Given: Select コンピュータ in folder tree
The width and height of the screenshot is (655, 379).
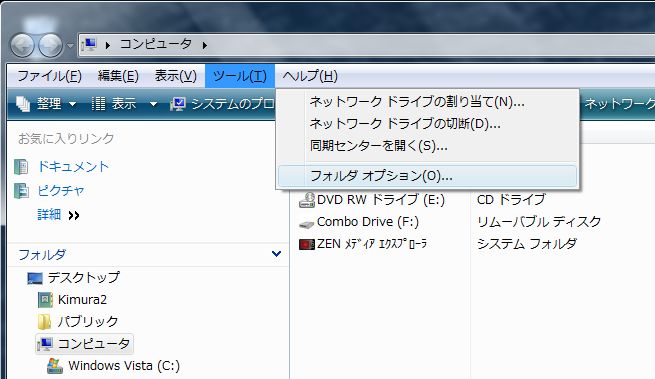Looking at the screenshot, I should pyautogui.click(x=94, y=343).
